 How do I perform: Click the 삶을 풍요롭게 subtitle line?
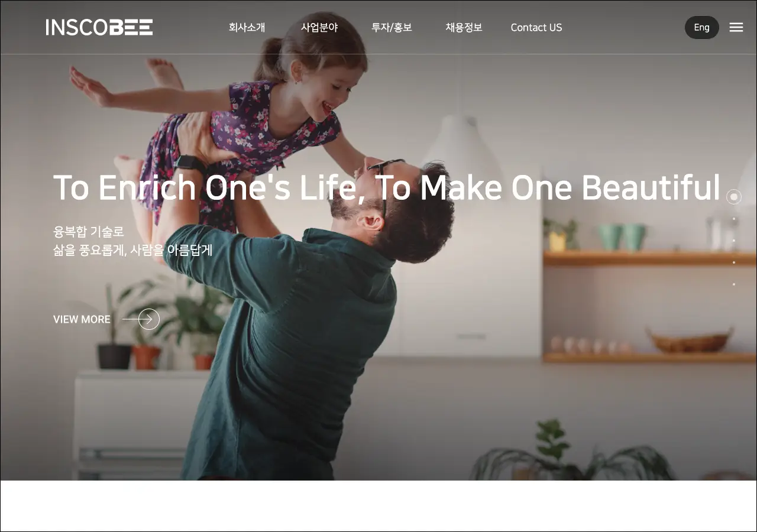[133, 250]
